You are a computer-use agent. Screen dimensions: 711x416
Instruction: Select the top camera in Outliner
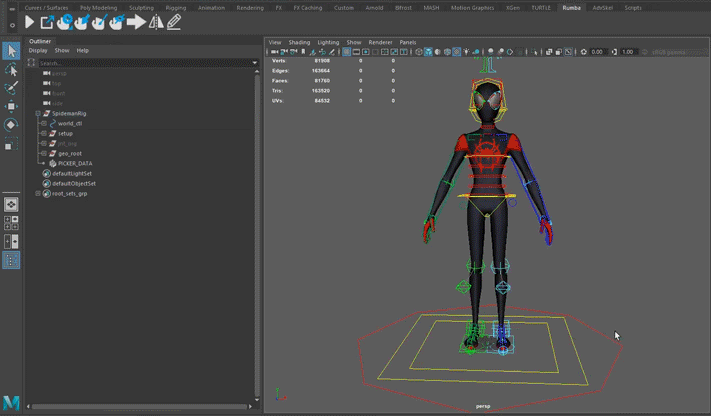tap(57, 83)
